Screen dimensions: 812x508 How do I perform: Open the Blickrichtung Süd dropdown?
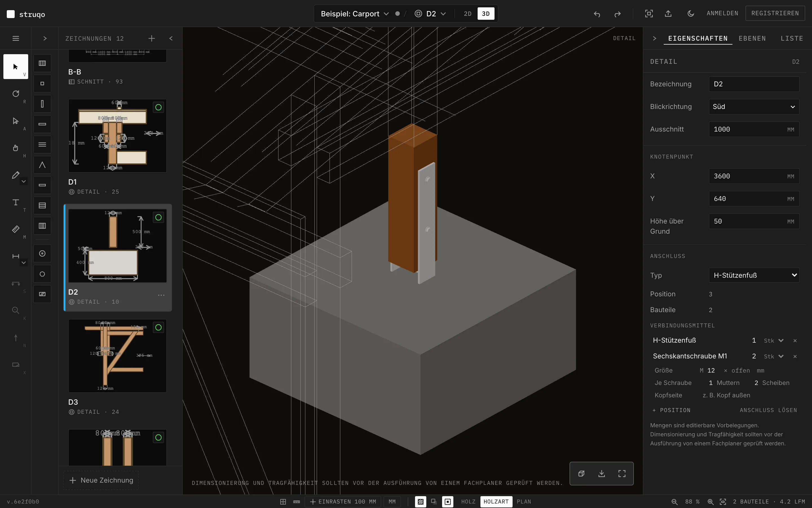click(754, 106)
